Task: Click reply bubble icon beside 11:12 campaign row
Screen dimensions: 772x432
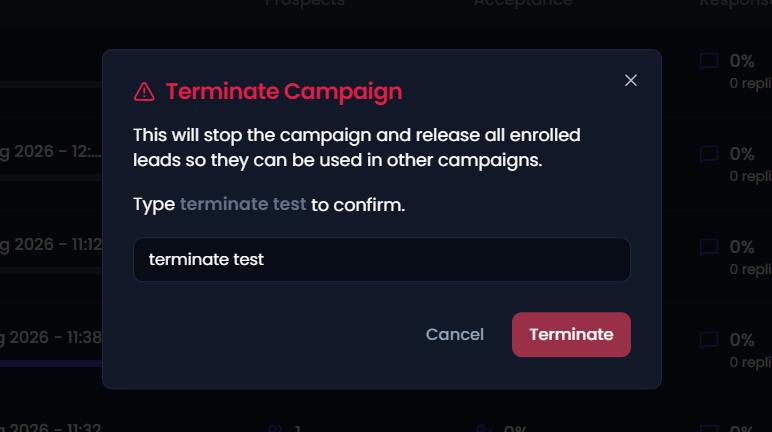Action: point(709,247)
